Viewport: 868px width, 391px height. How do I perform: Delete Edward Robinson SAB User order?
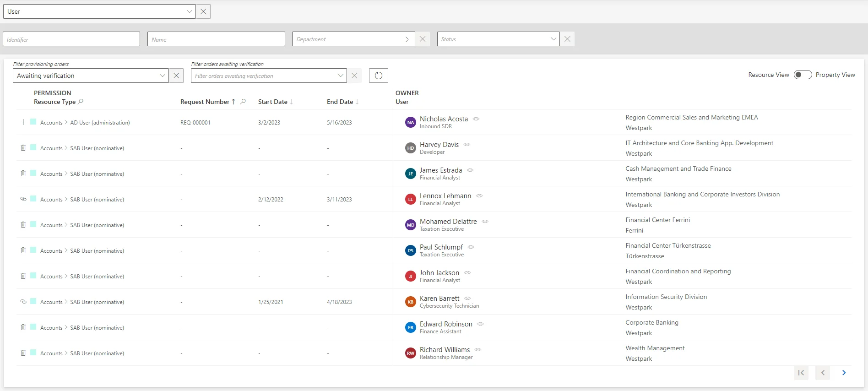23,327
